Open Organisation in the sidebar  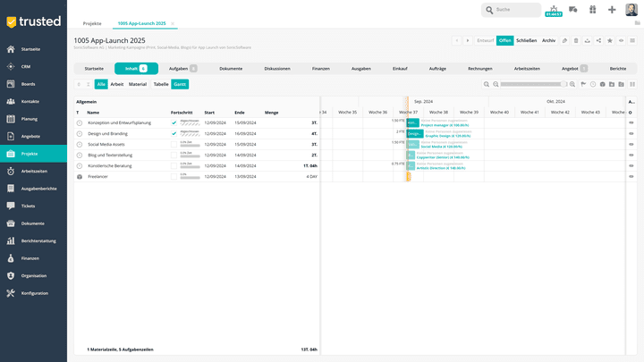pyautogui.click(x=33, y=276)
